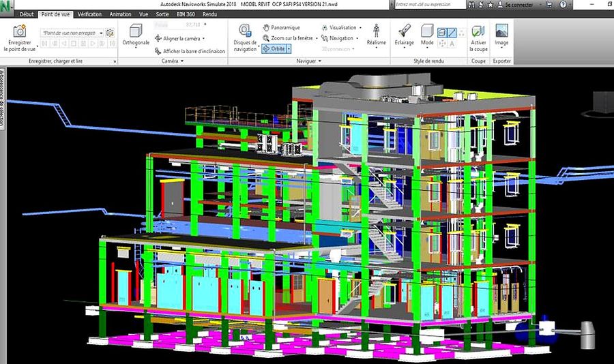Open Disques de navigation wheel tool
Viewport: 614px width, 364px height.
click(x=245, y=30)
